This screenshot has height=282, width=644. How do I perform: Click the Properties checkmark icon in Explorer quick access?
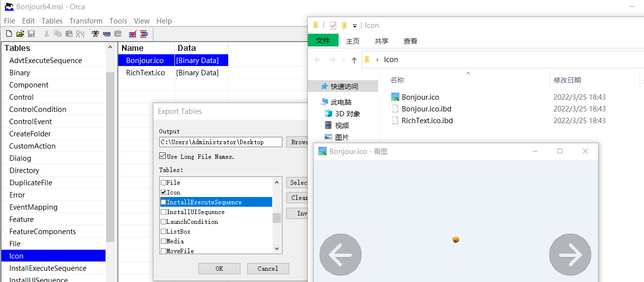coord(333,25)
